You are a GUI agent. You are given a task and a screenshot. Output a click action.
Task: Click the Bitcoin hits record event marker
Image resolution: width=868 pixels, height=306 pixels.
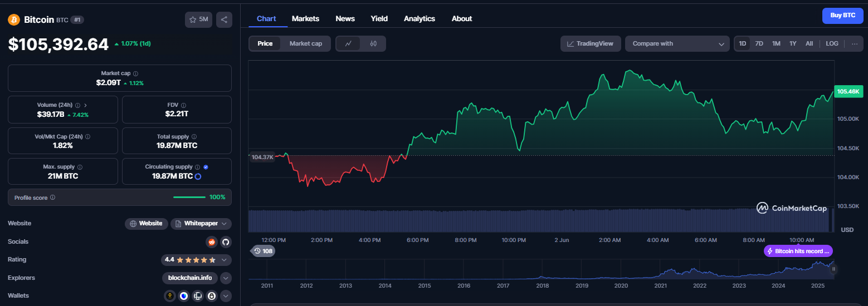pyautogui.click(x=798, y=251)
